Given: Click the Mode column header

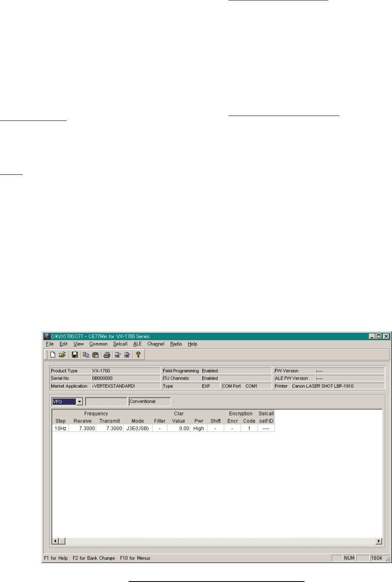Looking at the screenshot, I should tap(138, 421).
